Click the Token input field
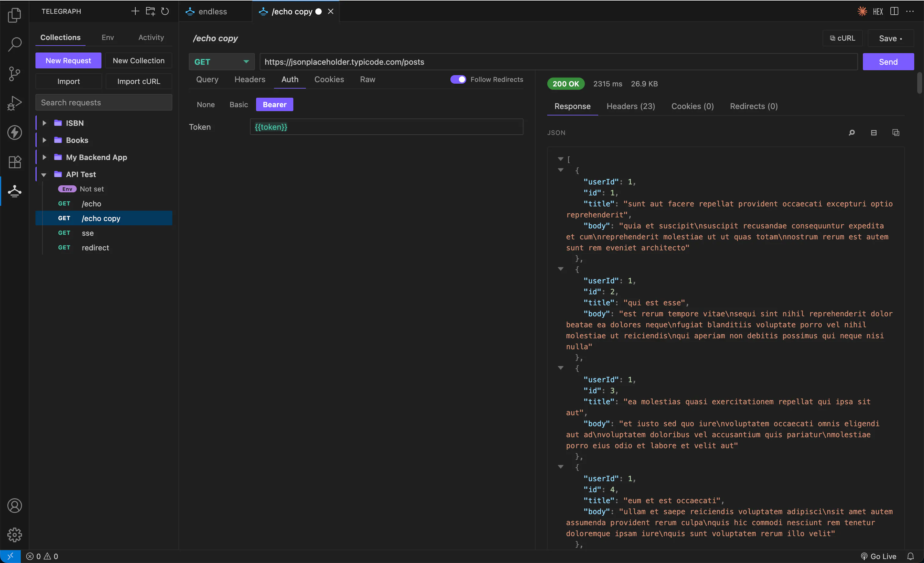 coord(386,127)
